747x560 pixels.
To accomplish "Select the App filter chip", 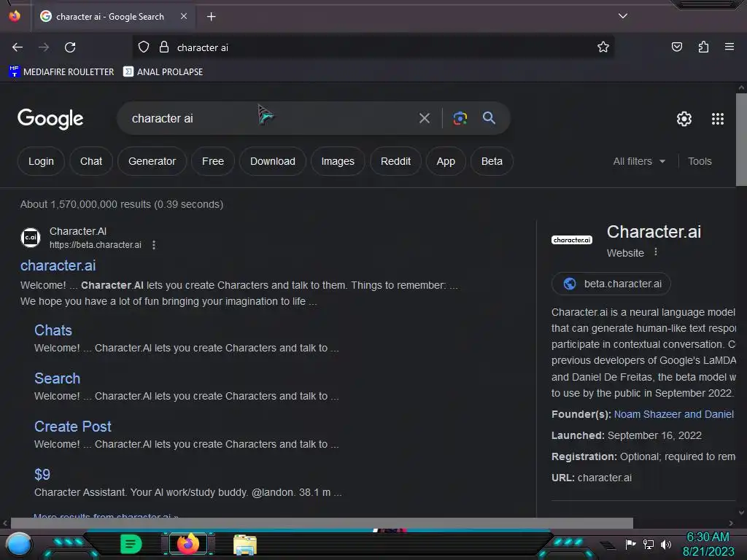I will point(446,161).
